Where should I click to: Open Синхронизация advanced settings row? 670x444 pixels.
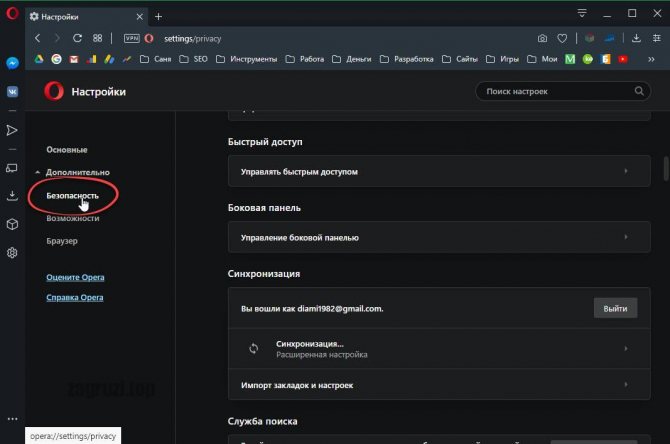pos(439,349)
